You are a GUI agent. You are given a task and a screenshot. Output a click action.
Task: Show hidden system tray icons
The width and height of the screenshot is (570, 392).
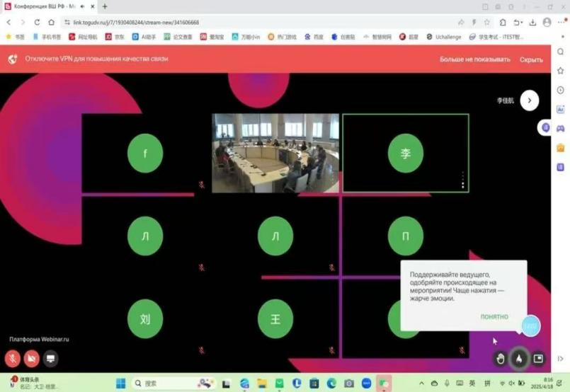(422, 384)
